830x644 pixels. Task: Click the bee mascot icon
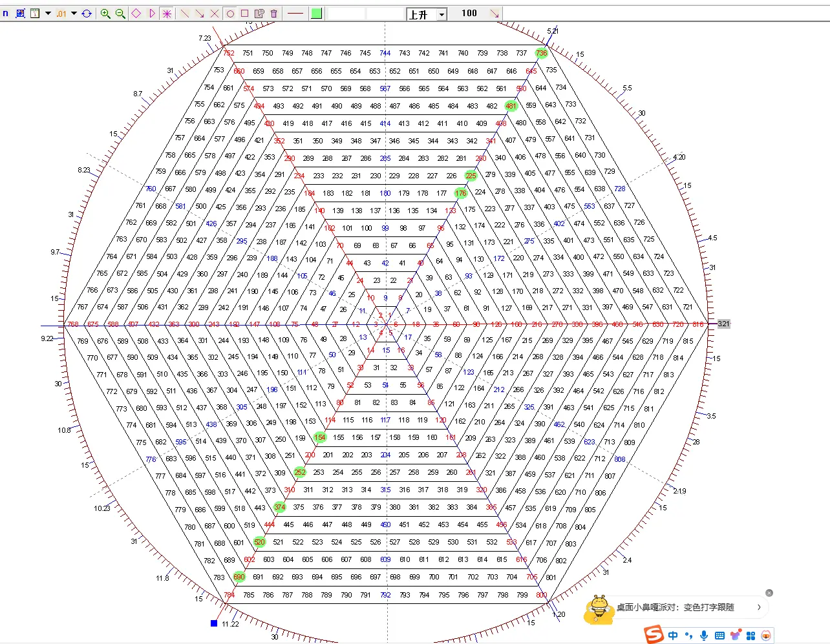click(x=598, y=609)
